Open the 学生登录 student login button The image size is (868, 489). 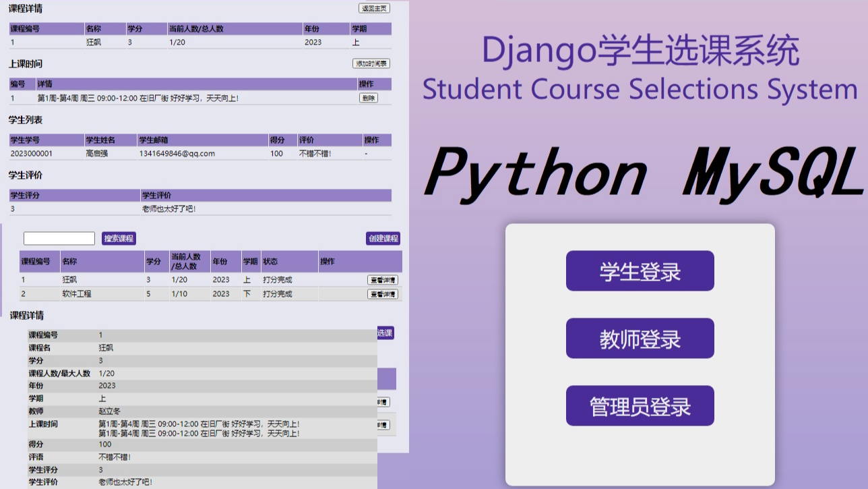pyautogui.click(x=640, y=271)
